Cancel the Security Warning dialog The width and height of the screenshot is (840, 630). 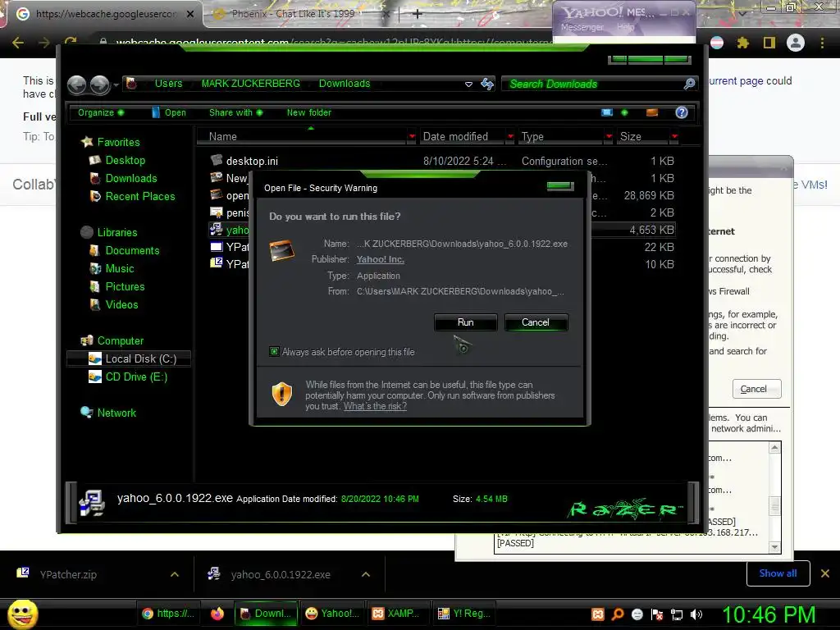click(x=536, y=322)
